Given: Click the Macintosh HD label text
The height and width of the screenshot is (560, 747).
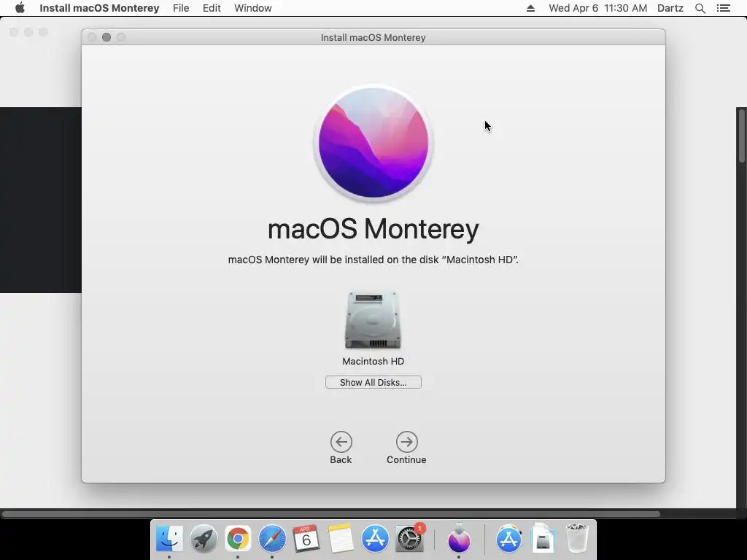Looking at the screenshot, I should tap(373, 362).
